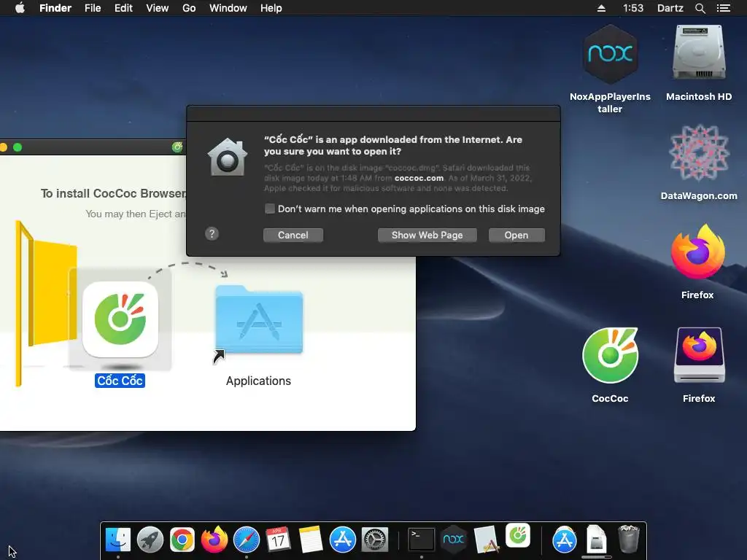Image resolution: width=747 pixels, height=560 pixels.
Task: Select the CocCoc disk icon on desktop
Action: coord(611,355)
